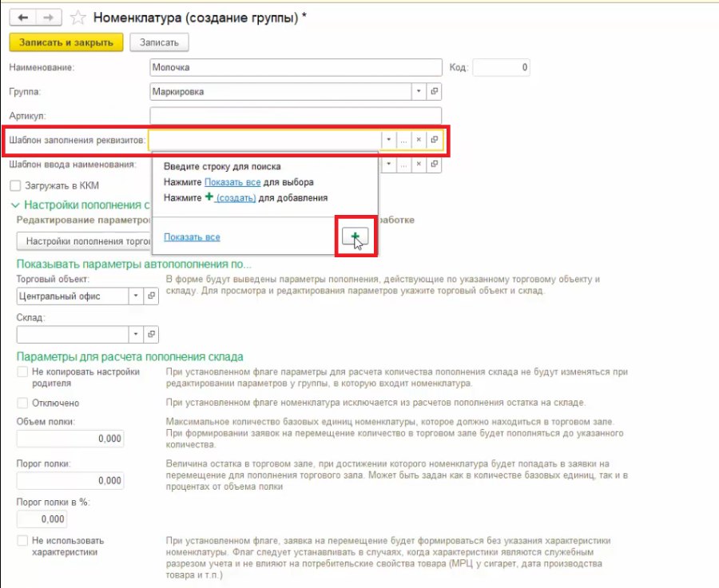This screenshot has width=719, height=588.
Task: Enable the Загружать в ККМ checkbox
Action: 16,186
